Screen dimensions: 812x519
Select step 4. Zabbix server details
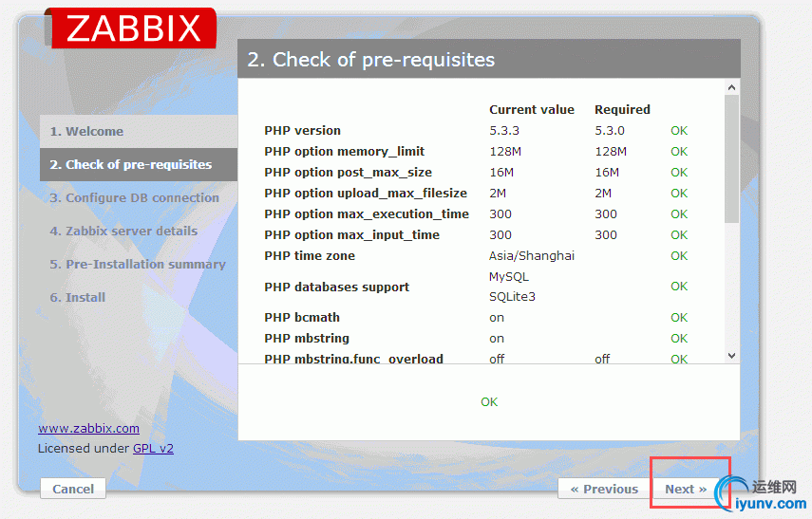123,231
